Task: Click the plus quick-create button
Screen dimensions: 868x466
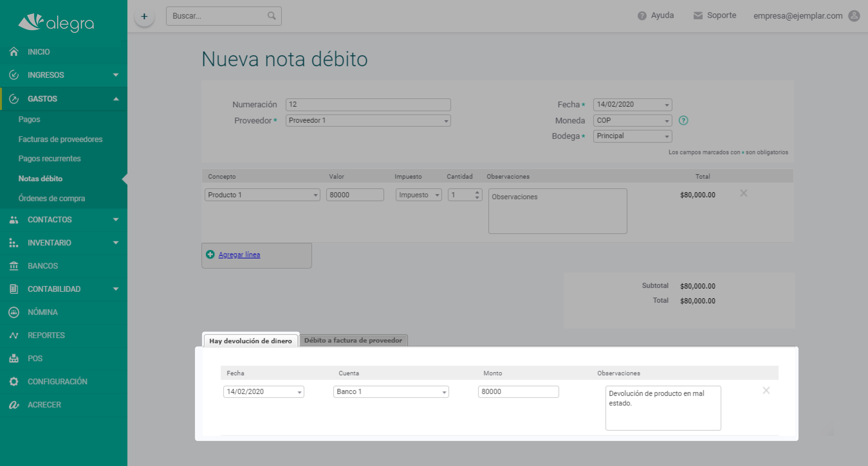Action: [x=144, y=16]
